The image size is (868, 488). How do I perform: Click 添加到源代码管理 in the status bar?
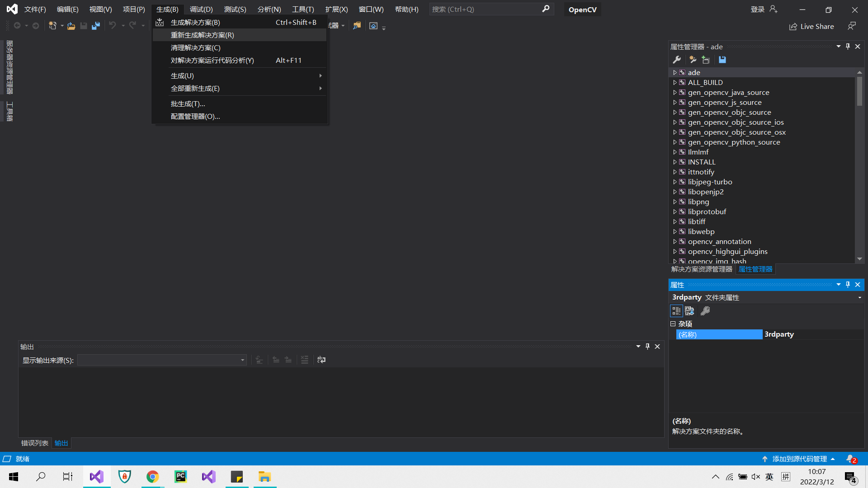click(799, 459)
